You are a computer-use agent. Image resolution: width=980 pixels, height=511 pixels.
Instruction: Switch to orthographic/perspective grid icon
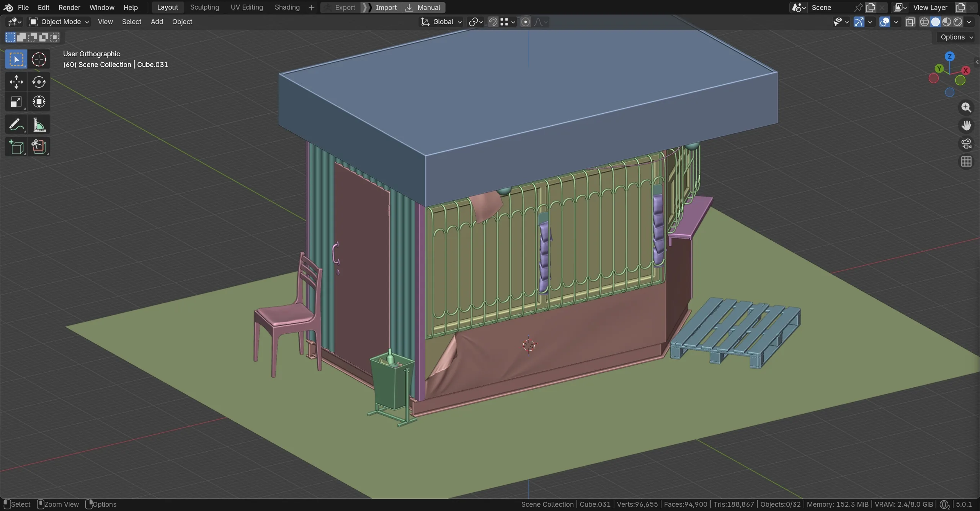click(966, 162)
